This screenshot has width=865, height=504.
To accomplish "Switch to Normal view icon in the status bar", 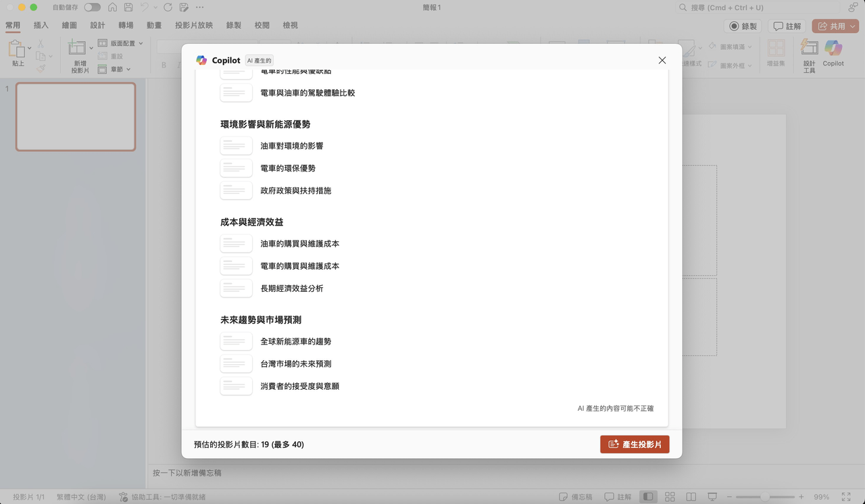I will click(x=648, y=497).
